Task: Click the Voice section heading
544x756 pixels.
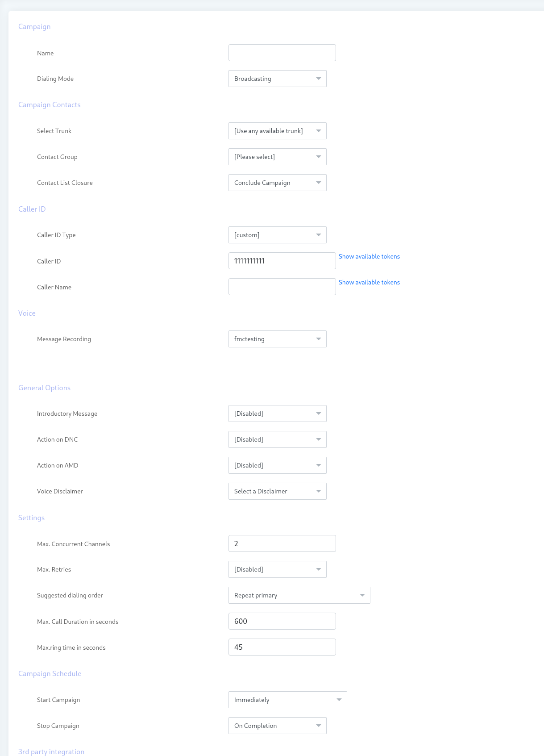Action: pyautogui.click(x=27, y=313)
